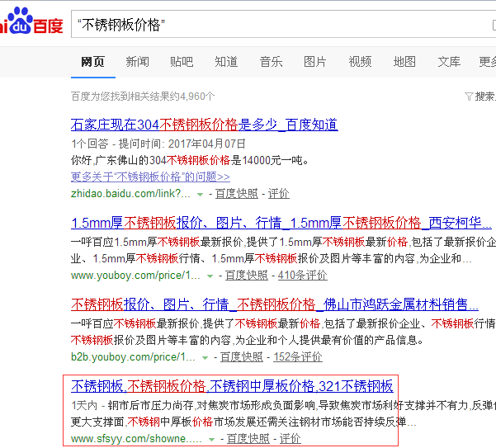Open the 视频 tab

click(360, 62)
